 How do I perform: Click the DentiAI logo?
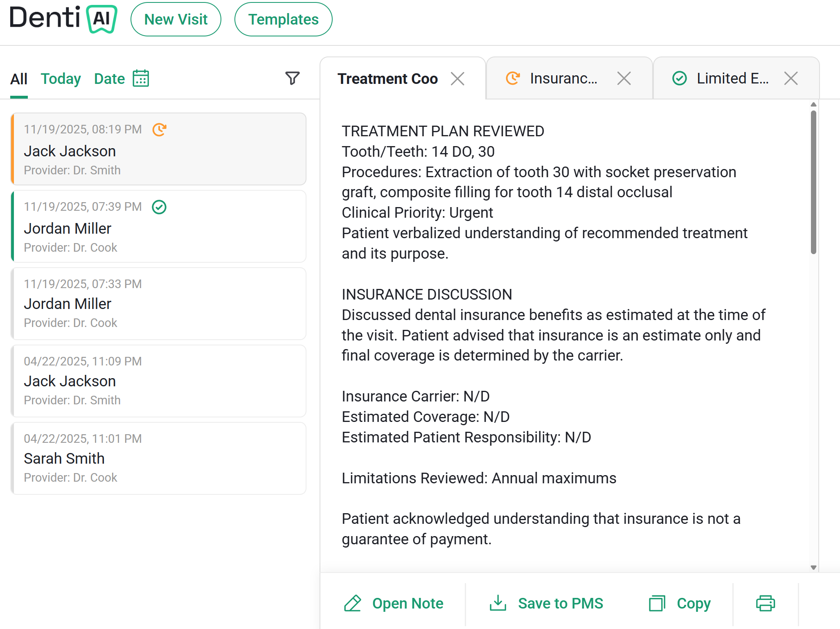63,19
